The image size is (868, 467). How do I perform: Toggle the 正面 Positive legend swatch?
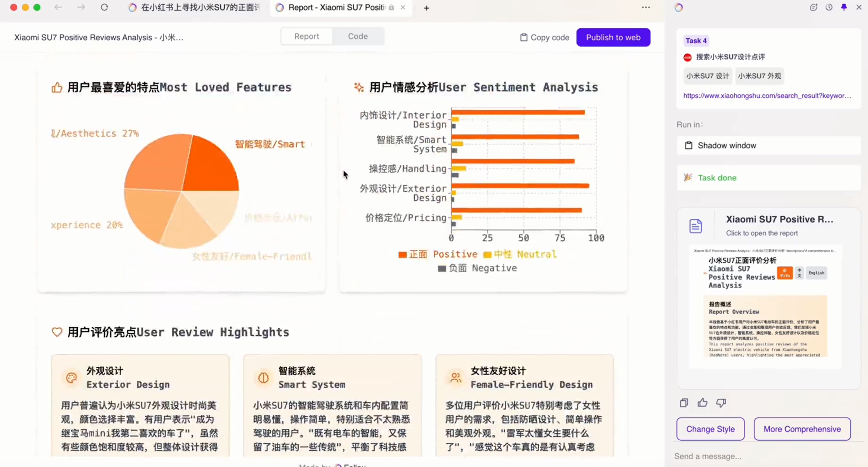click(402, 254)
